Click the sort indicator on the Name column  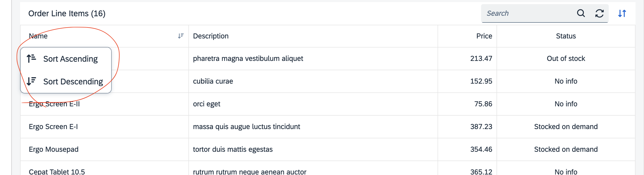click(181, 36)
